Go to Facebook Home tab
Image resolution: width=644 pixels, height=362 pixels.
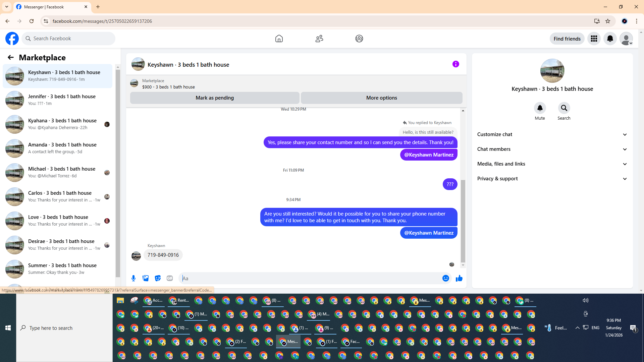(x=279, y=39)
